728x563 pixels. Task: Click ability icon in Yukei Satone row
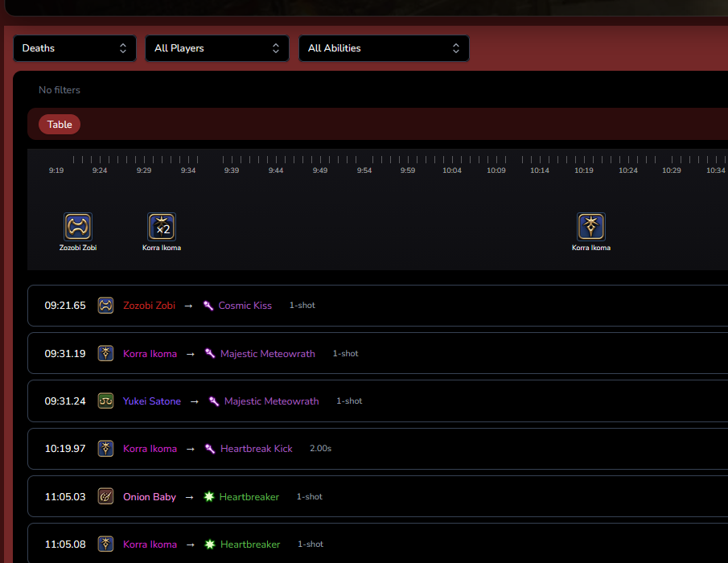click(x=214, y=401)
